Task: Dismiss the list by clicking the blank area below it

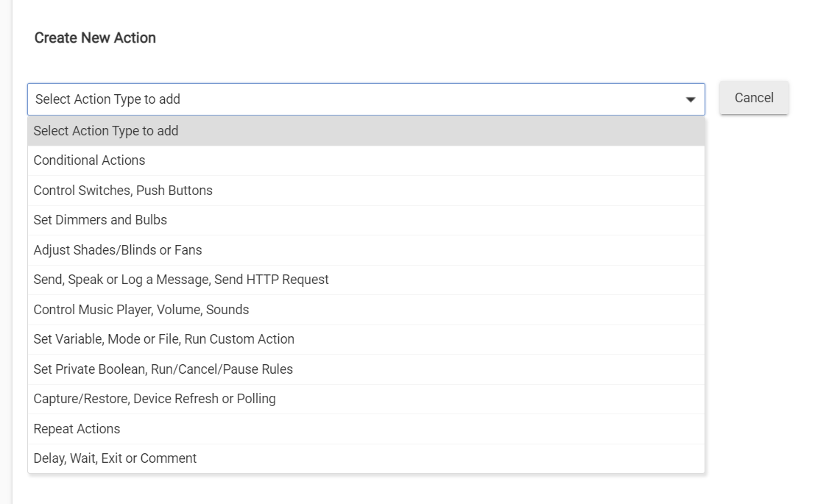Action: pyautogui.click(x=366, y=489)
